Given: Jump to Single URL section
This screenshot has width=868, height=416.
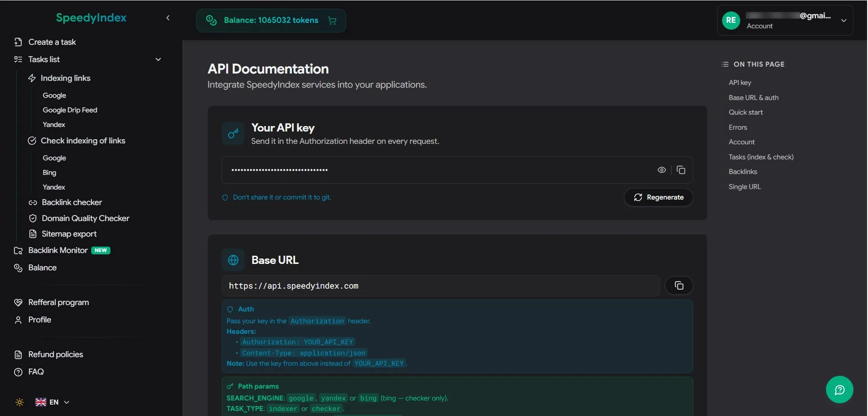Looking at the screenshot, I should point(744,187).
